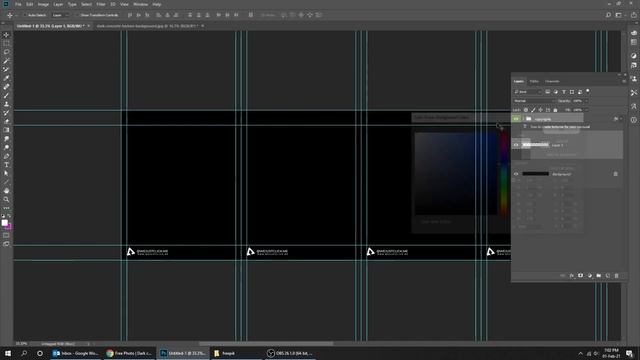Open the Edit toolbar ellipsis menu
The width and height of the screenshot is (640, 360).
(x=6, y=208)
